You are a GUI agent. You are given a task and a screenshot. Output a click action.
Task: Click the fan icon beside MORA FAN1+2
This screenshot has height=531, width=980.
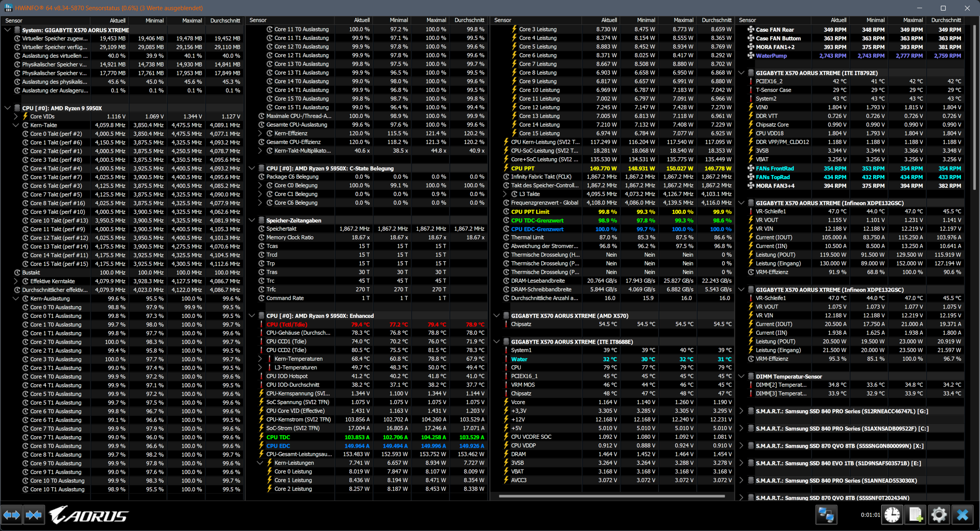751,47
